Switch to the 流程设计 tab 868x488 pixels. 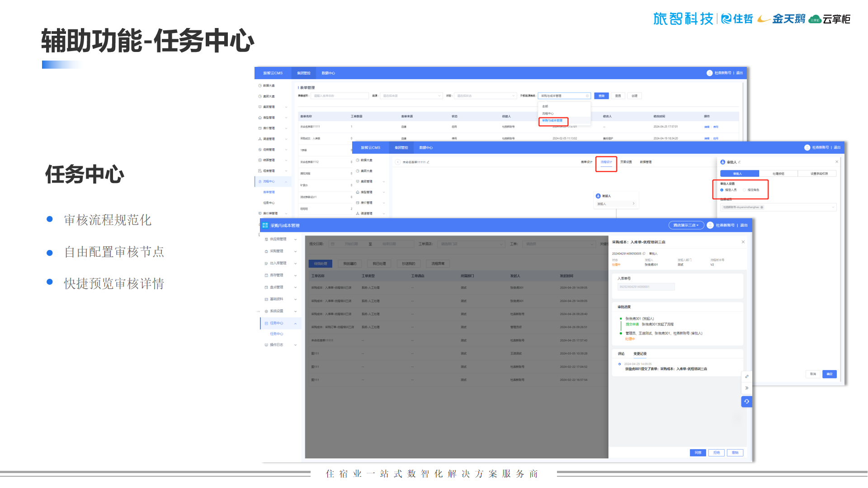coord(606,162)
